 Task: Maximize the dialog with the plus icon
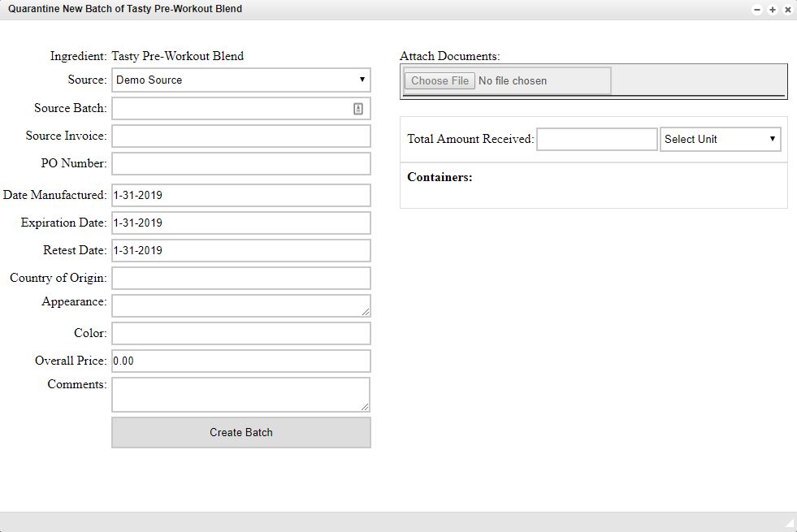[772, 10]
